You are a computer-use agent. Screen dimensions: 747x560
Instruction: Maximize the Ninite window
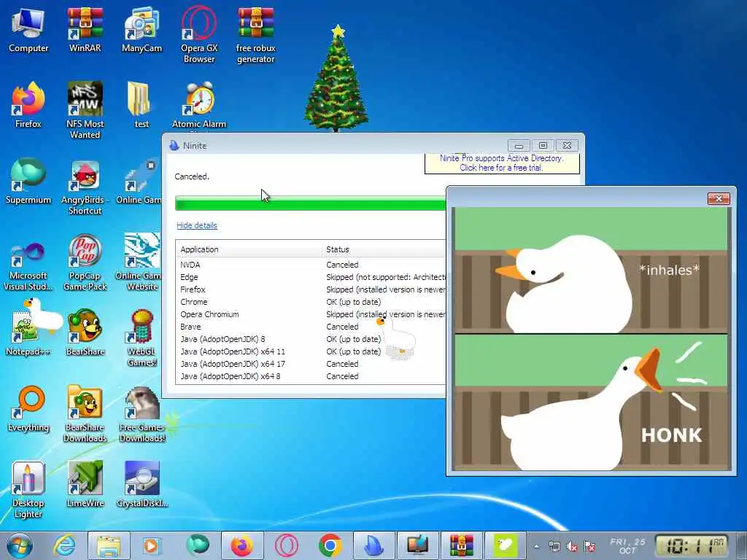[x=543, y=145]
